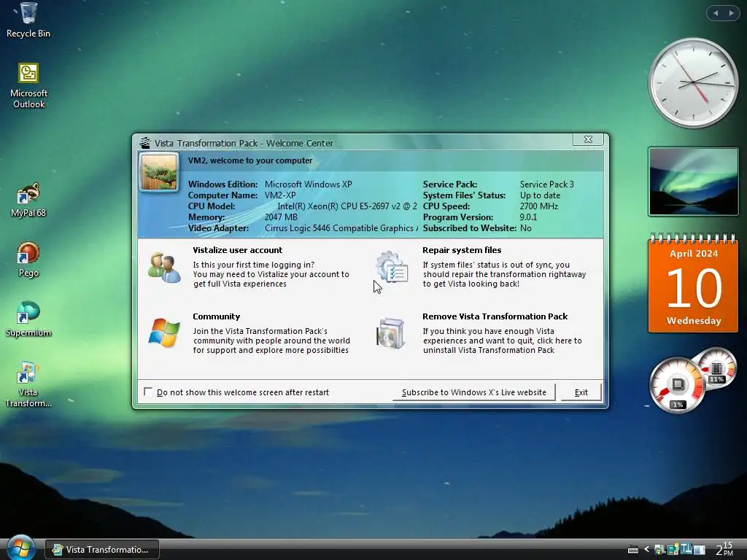Viewport: 747px width, 560px height.
Task: Click the '9.0.1' program version value
Action: click(528, 217)
